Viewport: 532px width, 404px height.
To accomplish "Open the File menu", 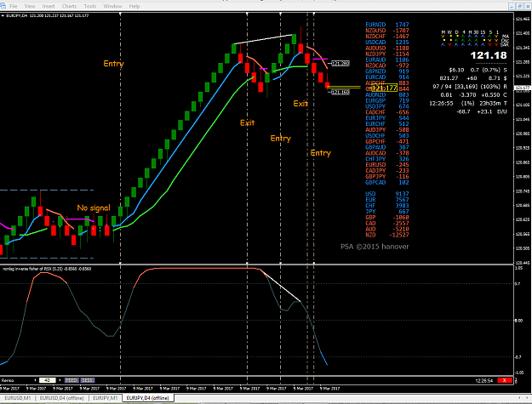I will click(x=14, y=6).
